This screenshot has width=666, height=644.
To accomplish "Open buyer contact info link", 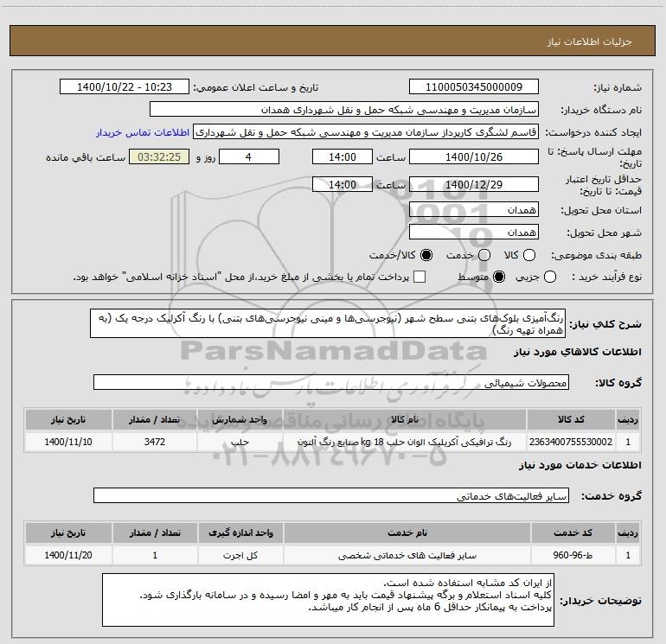I will [x=143, y=132].
